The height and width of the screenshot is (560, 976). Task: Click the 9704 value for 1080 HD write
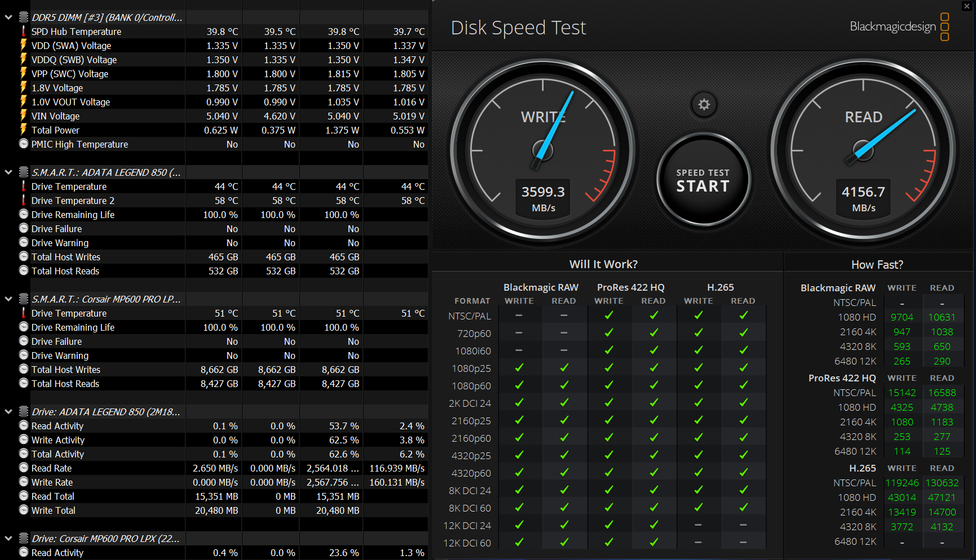pos(902,317)
